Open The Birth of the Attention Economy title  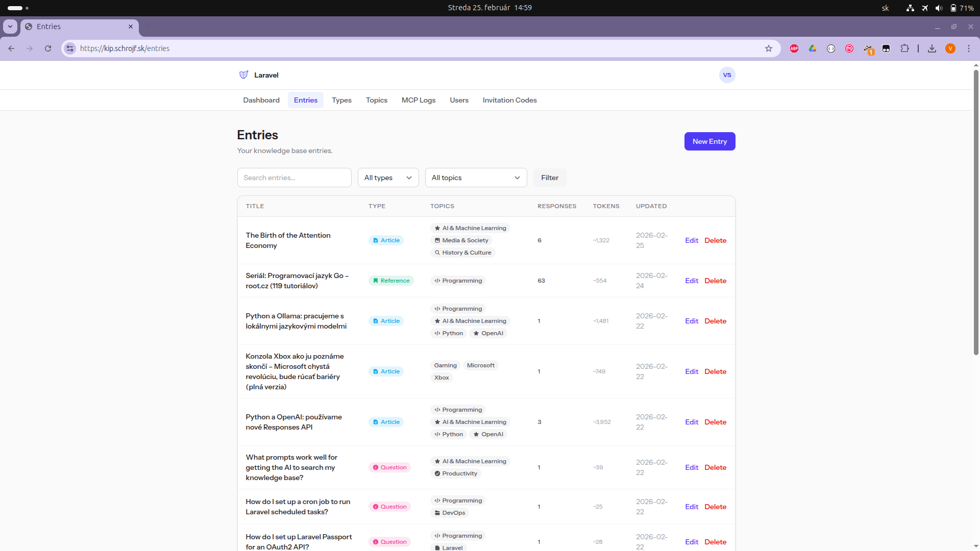point(288,240)
